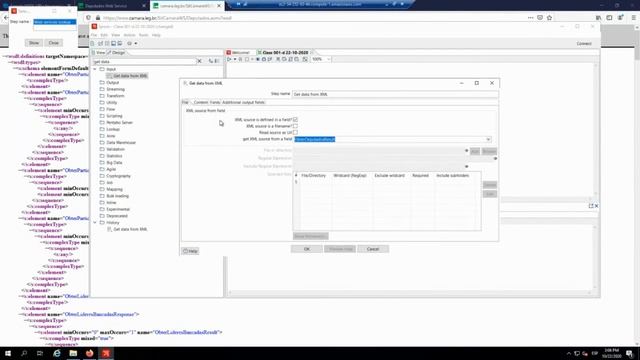Collapse the History folder in steps tree
The height and width of the screenshot is (360, 640).
click(95, 222)
